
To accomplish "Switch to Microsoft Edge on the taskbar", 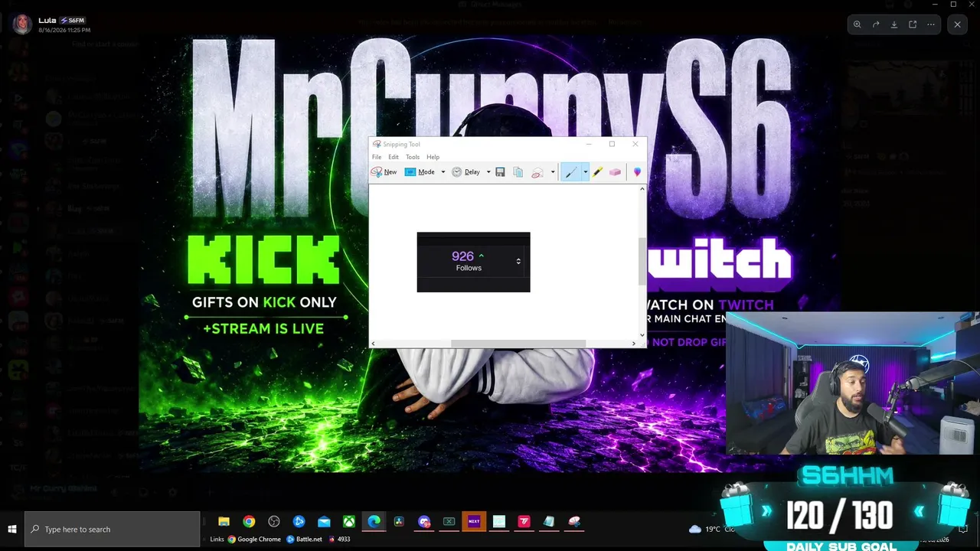I will coord(374,522).
